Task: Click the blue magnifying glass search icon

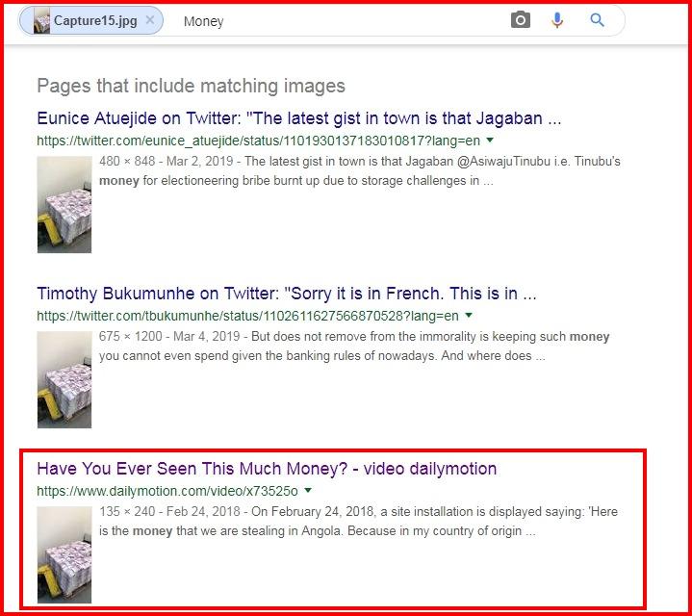Action: (x=597, y=20)
